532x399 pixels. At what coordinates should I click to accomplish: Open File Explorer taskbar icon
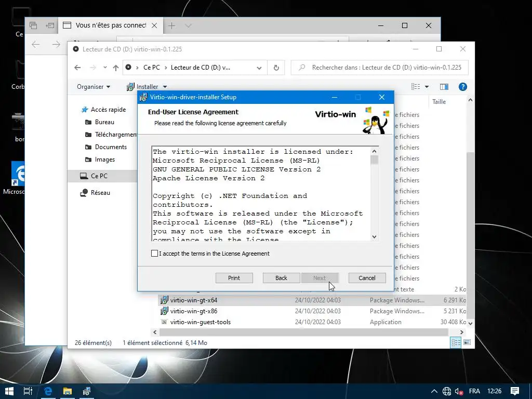tap(68, 391)
